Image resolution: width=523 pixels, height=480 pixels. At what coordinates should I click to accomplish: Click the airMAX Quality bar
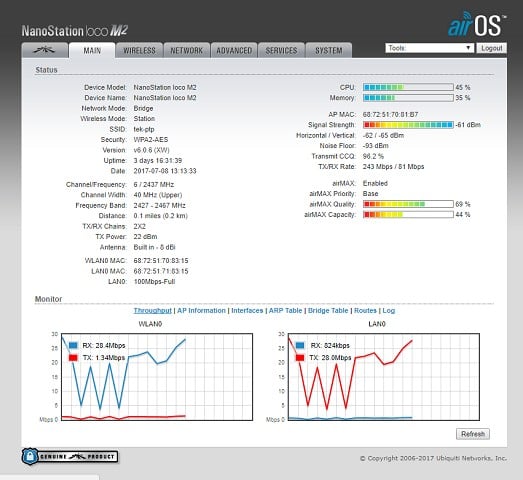point(408,204)
